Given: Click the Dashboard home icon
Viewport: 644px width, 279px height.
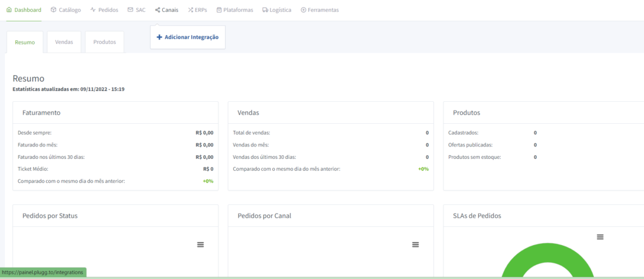Looking at the screenshot, I should pos(9,10).
